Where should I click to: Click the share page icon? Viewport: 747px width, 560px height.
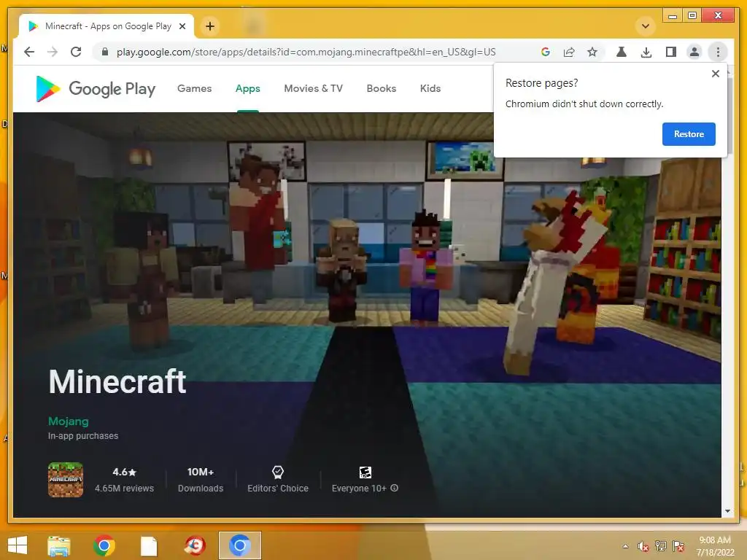click(x=569, y=52)
